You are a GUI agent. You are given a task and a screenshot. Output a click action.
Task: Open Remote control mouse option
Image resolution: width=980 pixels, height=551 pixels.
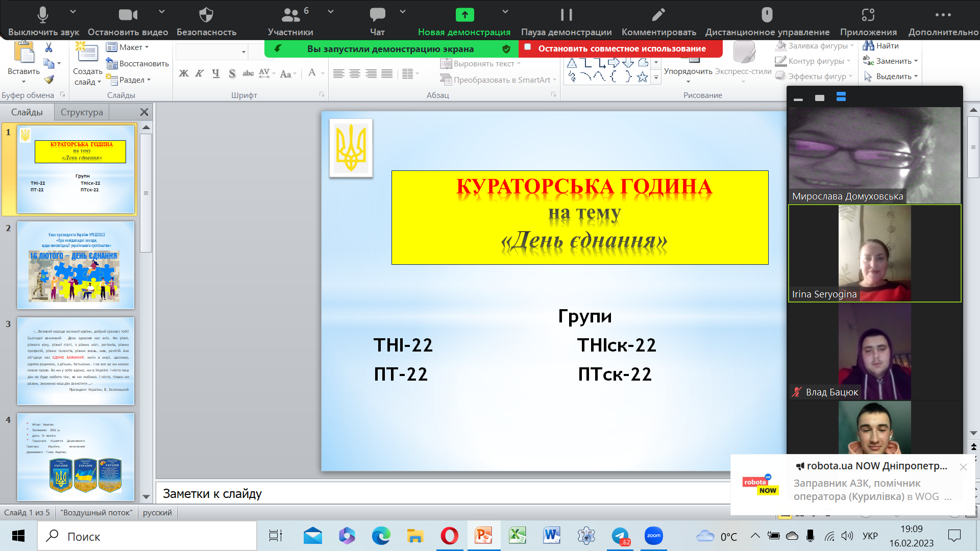tap(767, 15)
